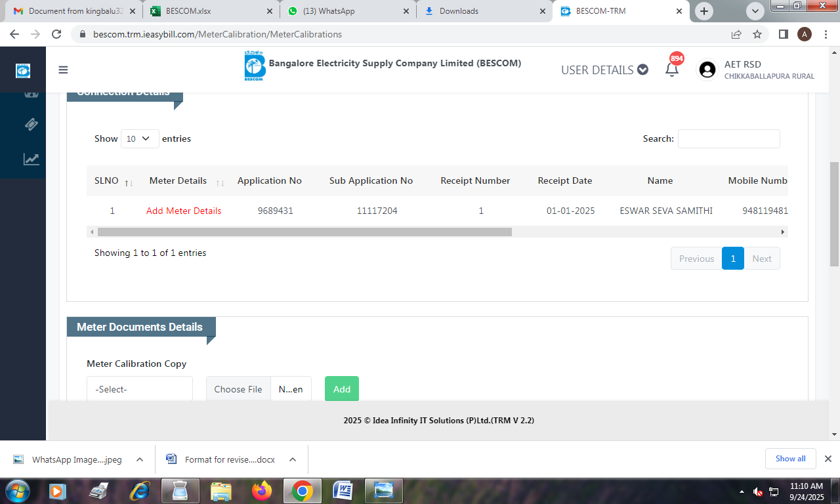Viewport: 840px width, 504px height.
Task: Expand the USER DETAILS dropdown
Action: click(x=604, y=70)
